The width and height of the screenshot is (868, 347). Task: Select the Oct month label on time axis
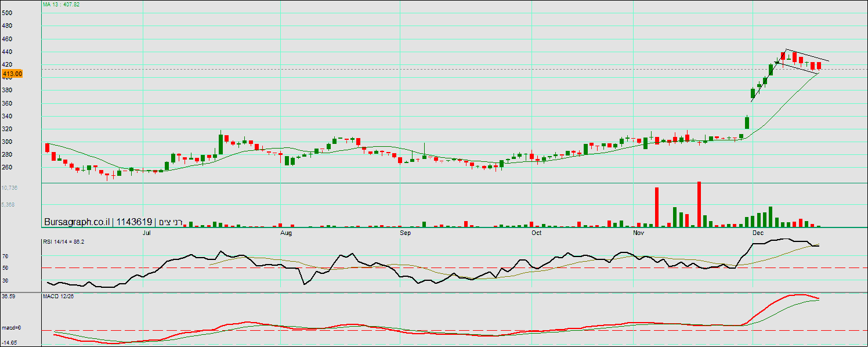coord(536,233)
